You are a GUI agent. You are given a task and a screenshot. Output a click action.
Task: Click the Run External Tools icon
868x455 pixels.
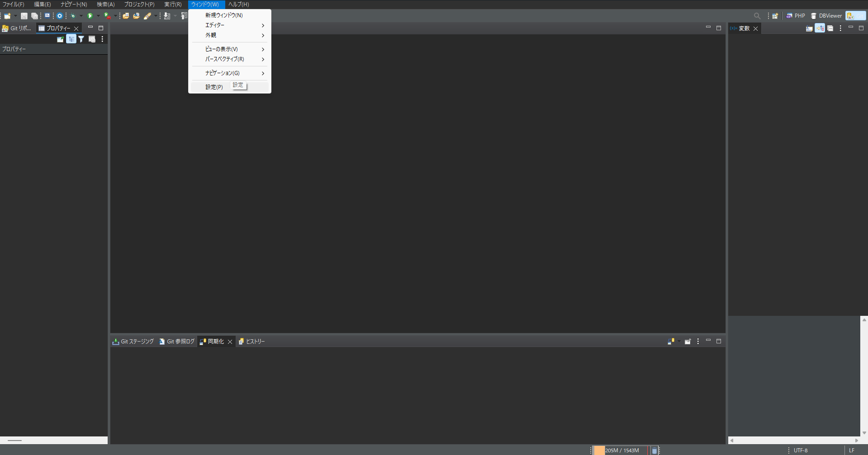107,16
